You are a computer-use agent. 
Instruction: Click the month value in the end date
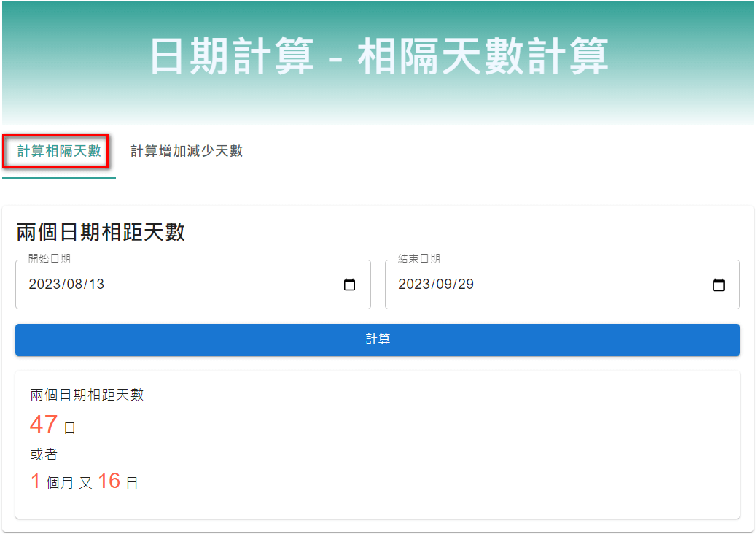point(443,285)
